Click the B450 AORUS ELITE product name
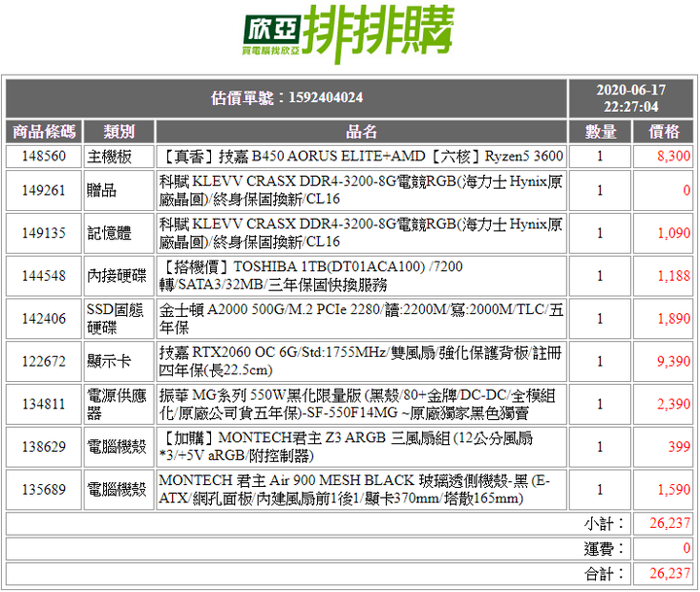Screen dimensions: 700x592 click(x=361, y=157)
